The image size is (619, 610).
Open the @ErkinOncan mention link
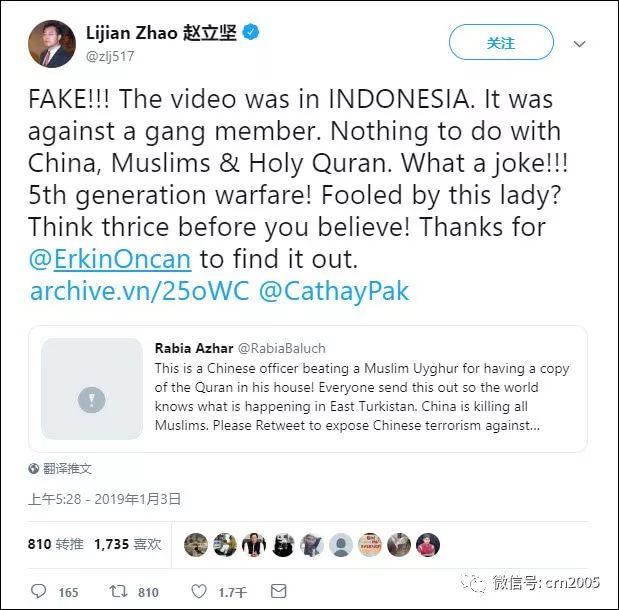[110, 259]
